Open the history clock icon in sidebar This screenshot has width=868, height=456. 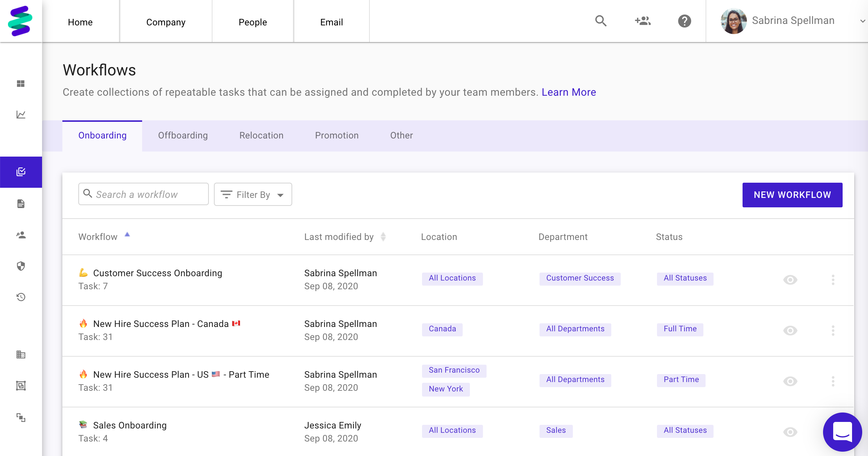coord(21,297)
